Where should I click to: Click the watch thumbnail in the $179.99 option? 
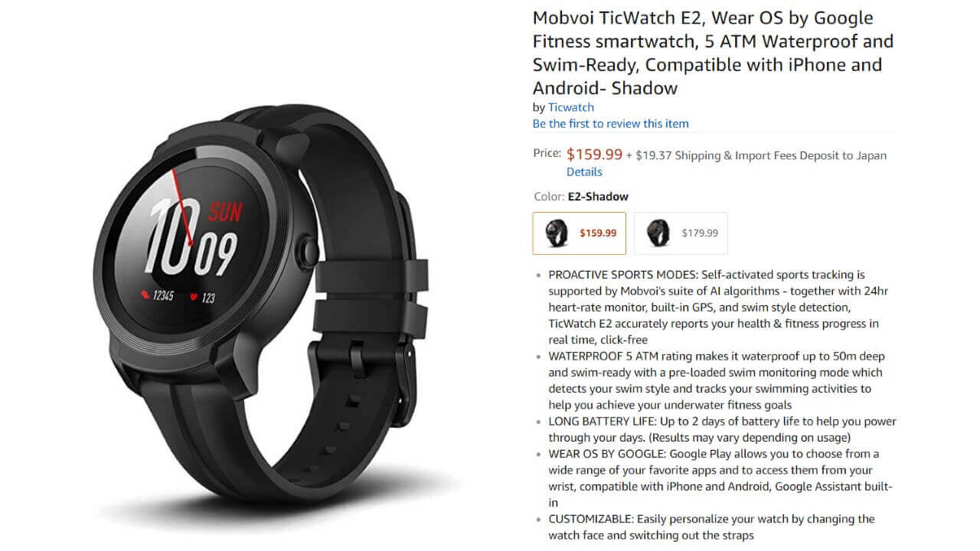click(x=658, y=233)
